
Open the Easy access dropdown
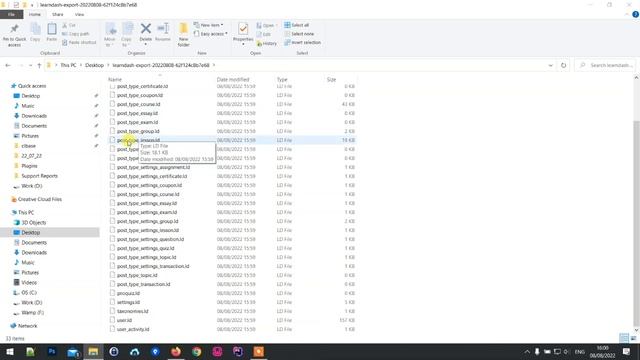211,34
